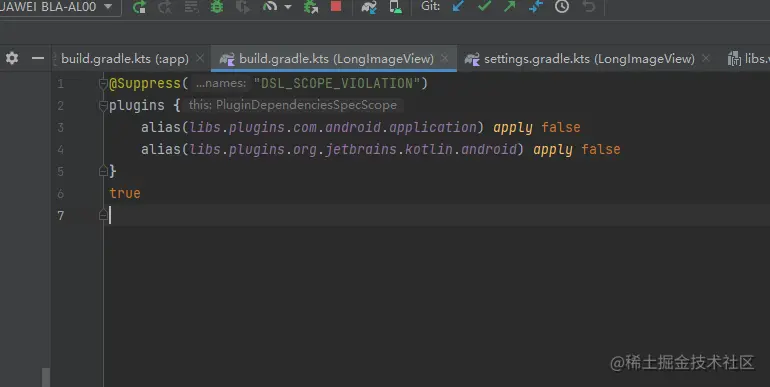This screenshot has height=387, width=770.
Task: Stop the running app with red square
Action: pyautogui.click(x=336, y=6)
